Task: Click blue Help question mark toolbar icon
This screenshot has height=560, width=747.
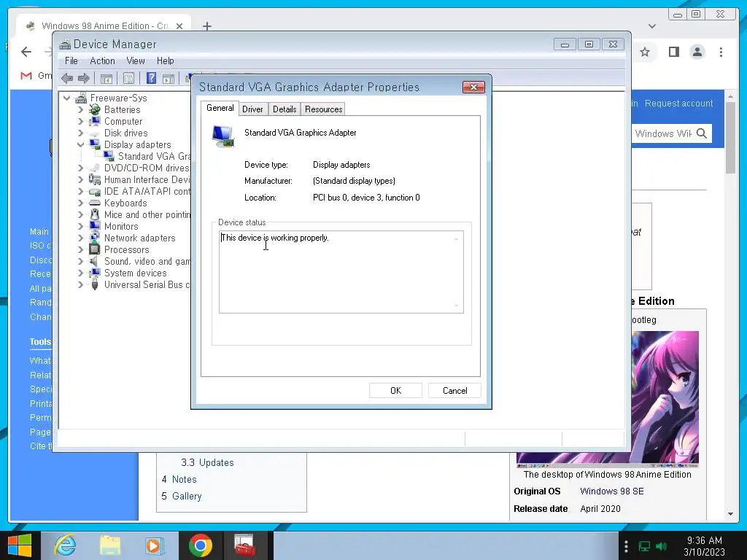Action: click(x=151, y=78)
